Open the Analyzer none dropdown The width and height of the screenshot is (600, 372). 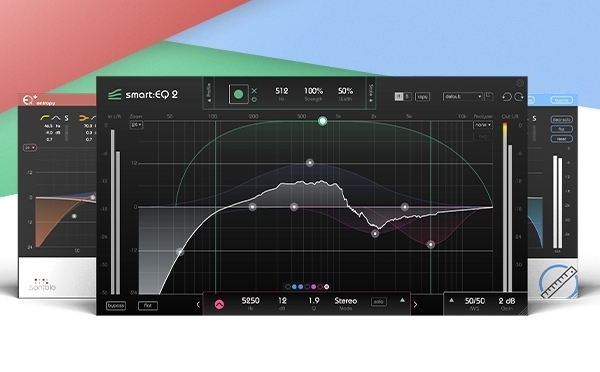[483, 125]
